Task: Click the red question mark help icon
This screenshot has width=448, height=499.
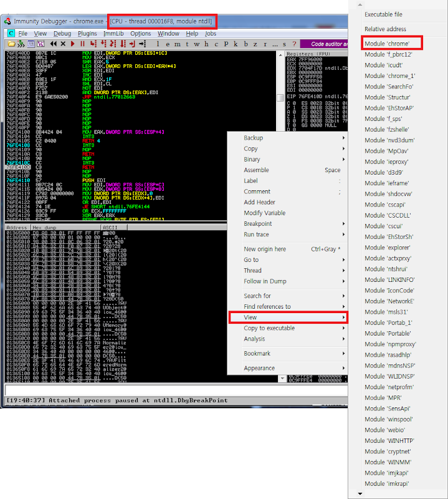Action: point(295,44)
